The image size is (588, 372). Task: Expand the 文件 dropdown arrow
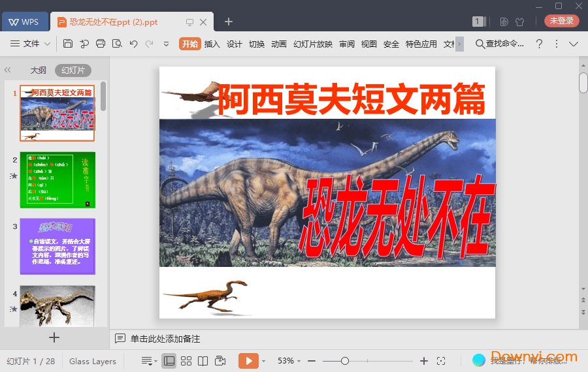coord(47,44)
